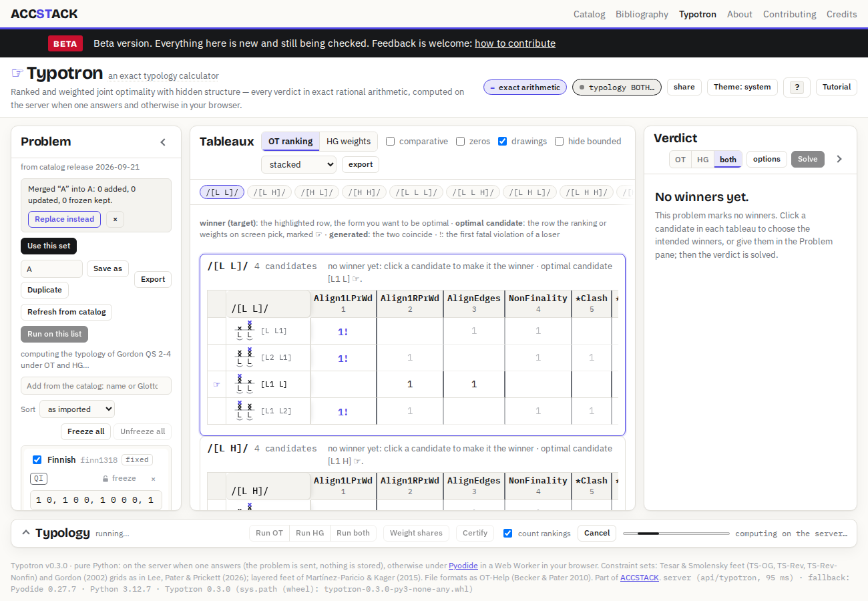Click the Solve button

coord(808,159)
